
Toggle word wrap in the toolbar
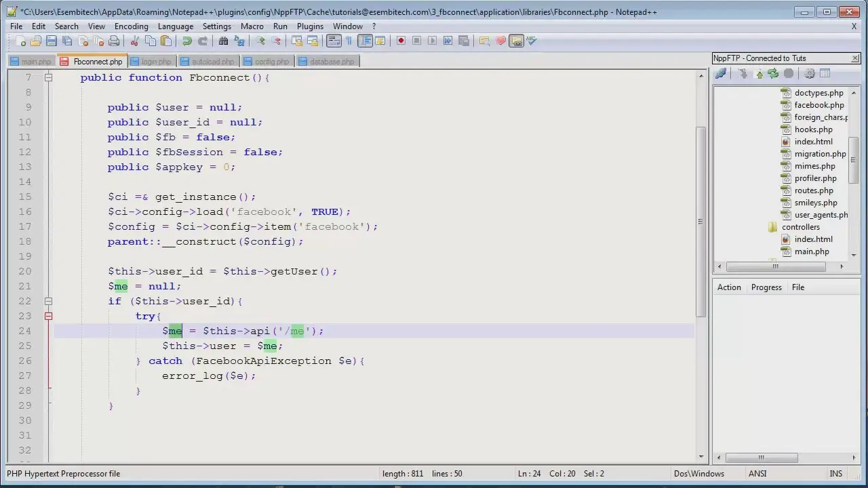click(x=334, y=41)
